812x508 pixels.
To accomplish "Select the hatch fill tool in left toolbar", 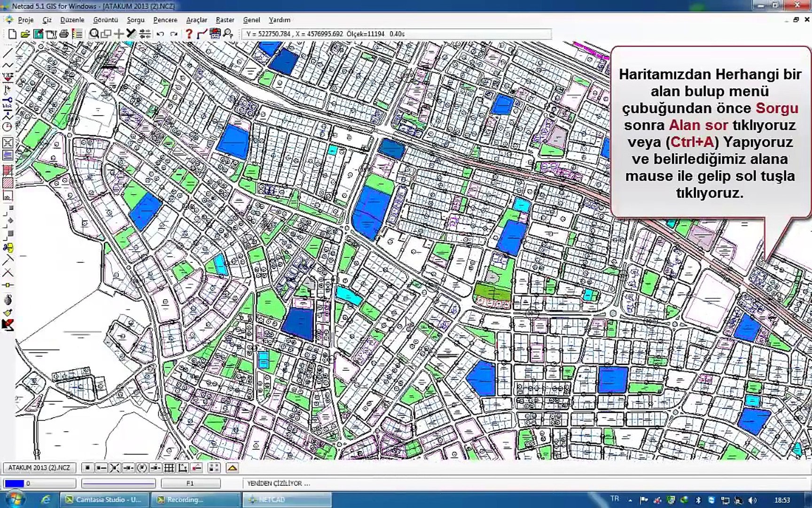I will click(8, 183).
